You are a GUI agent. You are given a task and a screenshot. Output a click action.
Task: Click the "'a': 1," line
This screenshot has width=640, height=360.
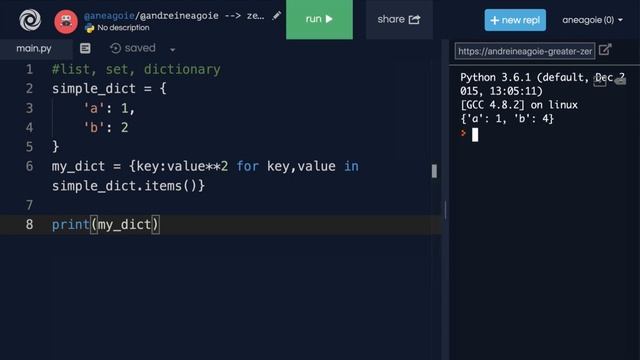coord(109,108)
